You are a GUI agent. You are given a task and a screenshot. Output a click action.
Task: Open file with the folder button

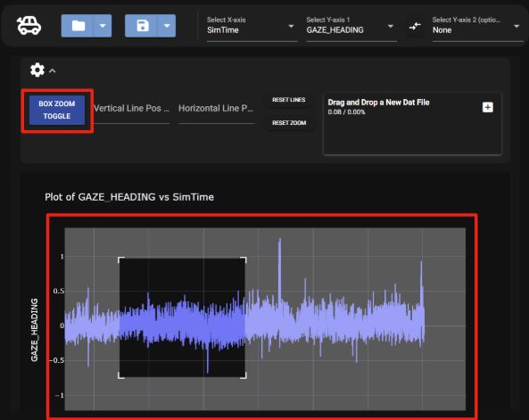point(78,26)
